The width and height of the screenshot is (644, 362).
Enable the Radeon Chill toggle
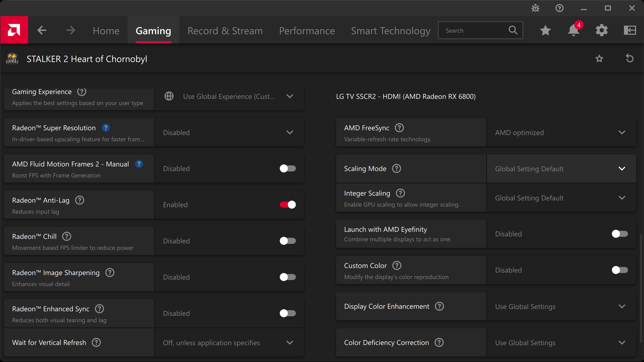coord(288,241)
